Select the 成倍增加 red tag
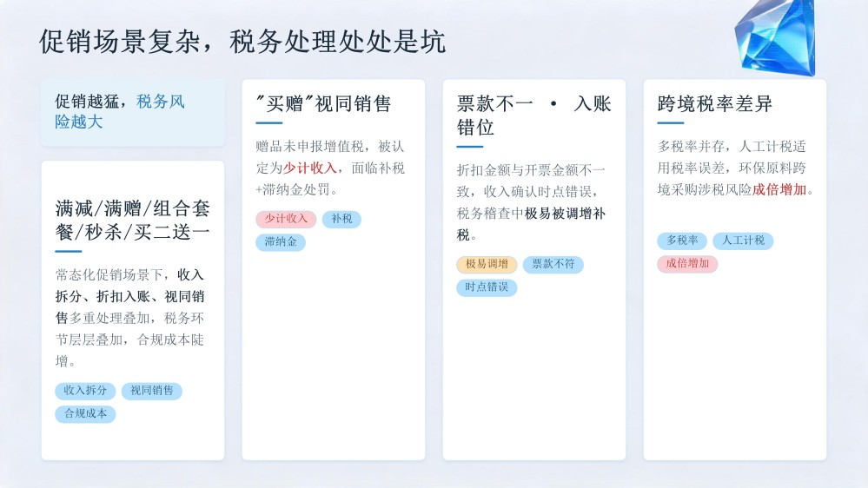The height and width of the screenshot is (488, 868). (687, 264)
